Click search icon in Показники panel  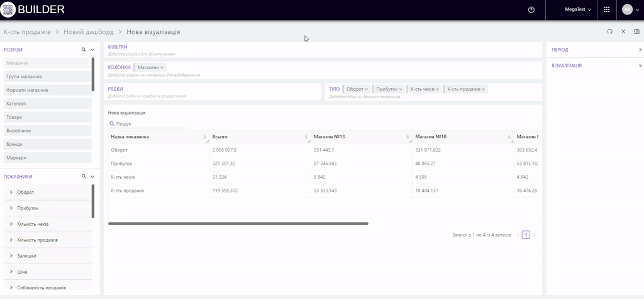pyautogui.click(x=84, y=177)
